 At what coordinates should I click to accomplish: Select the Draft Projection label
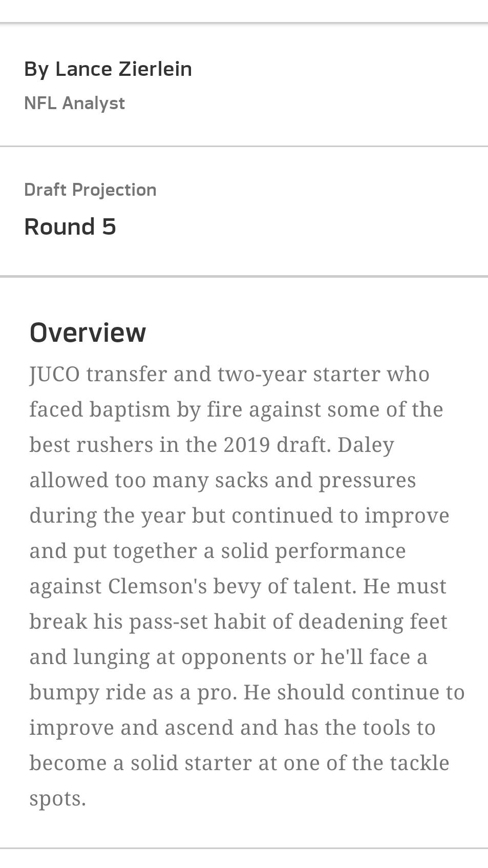pyautogui.click(x=90, y=190)
